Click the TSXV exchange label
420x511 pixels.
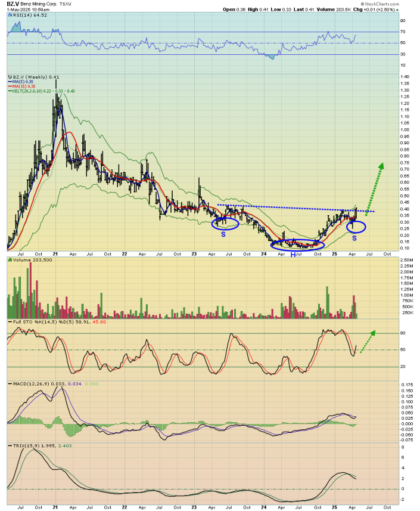66,4
